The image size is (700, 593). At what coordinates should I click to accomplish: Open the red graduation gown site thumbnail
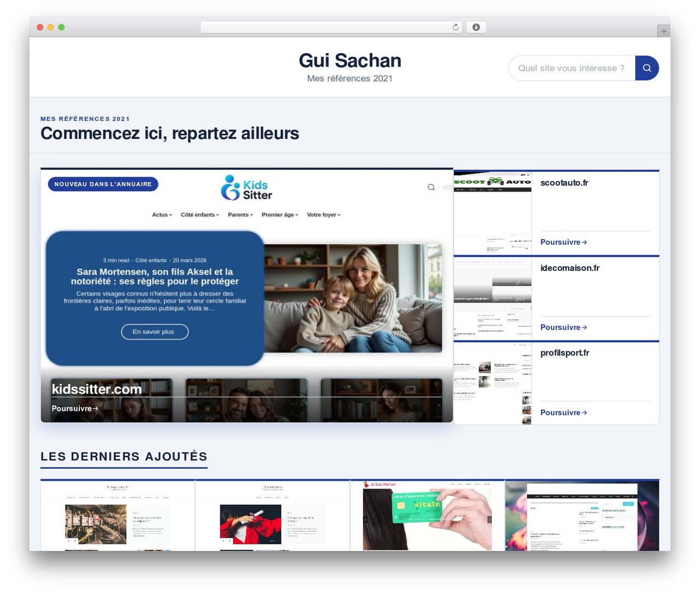272,515
